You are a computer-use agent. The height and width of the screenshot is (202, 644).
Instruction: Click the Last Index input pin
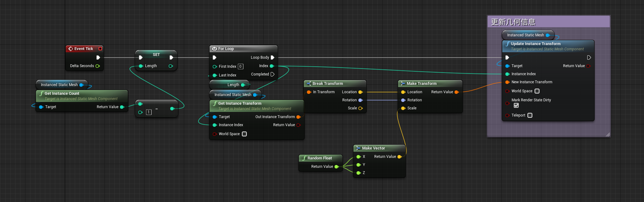pyautogui.click(x=215, y=75)
